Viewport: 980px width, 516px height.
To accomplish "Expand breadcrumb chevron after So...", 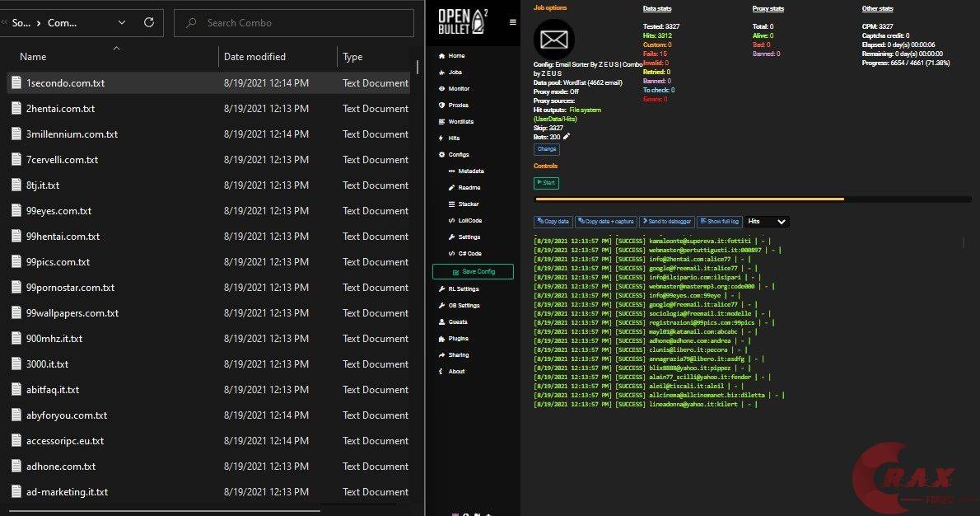I will coord(39,23).
